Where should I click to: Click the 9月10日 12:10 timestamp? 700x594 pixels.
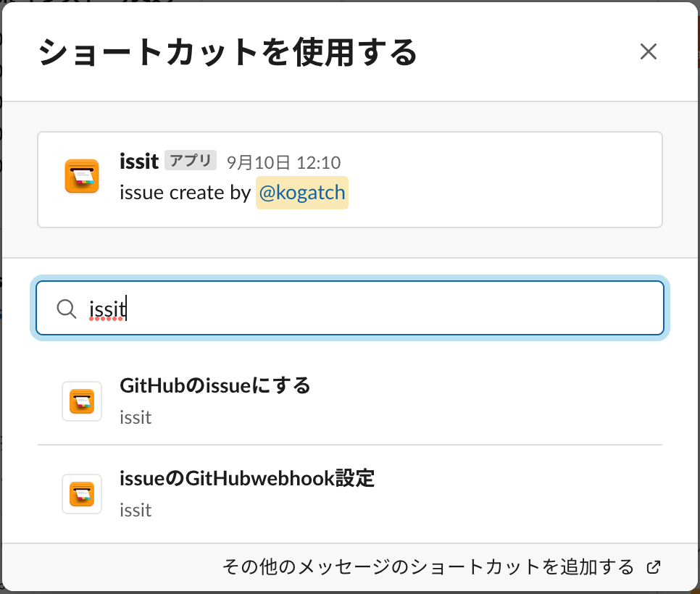click(x=283, y=162)
